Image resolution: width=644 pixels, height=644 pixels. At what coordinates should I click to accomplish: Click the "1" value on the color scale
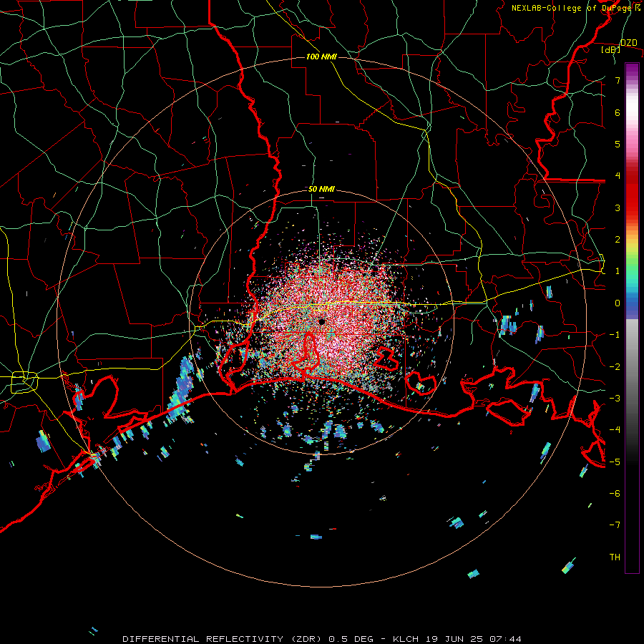click(x=618, y=271)
